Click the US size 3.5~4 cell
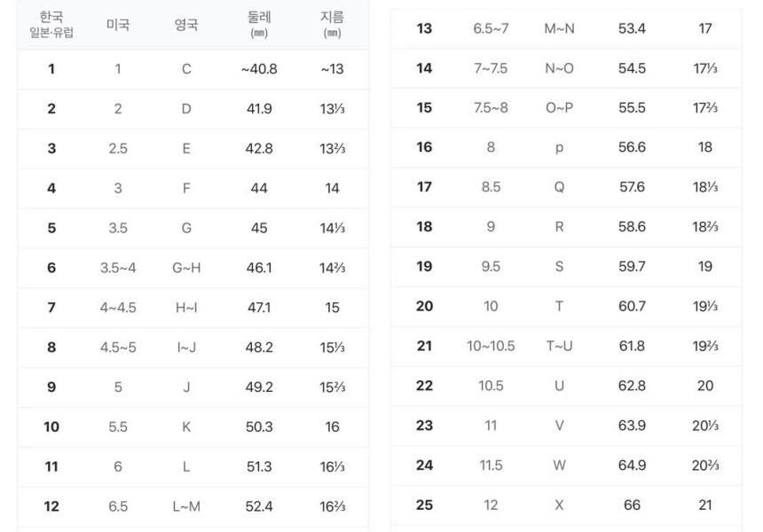This screenshot has height=532, width=763. 118,268
